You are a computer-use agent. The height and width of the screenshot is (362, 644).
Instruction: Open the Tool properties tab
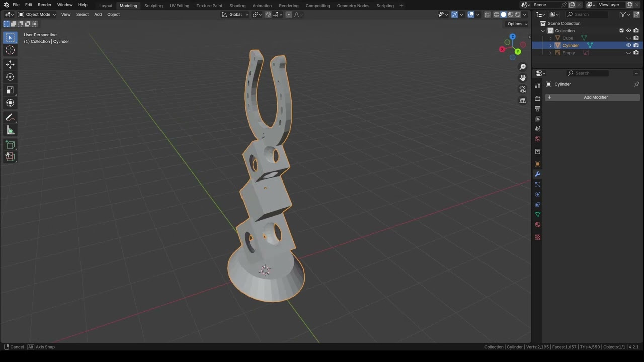click(537, 86)
